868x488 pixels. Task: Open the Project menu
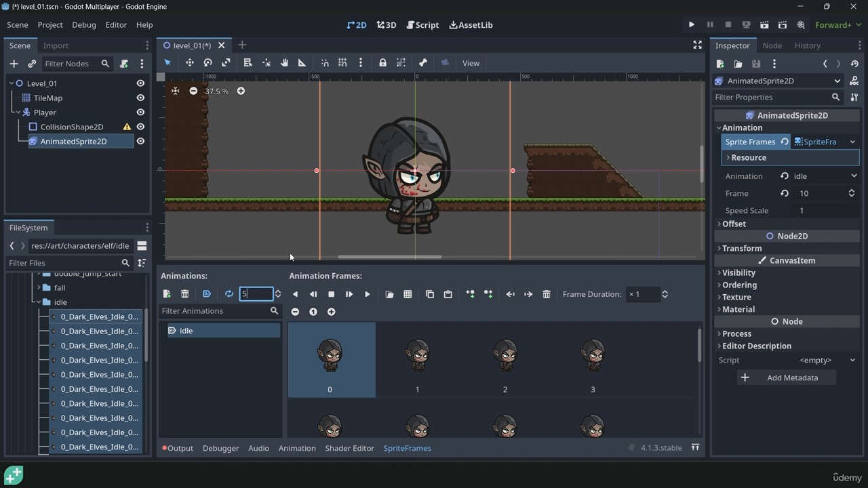tap(50, 25)
